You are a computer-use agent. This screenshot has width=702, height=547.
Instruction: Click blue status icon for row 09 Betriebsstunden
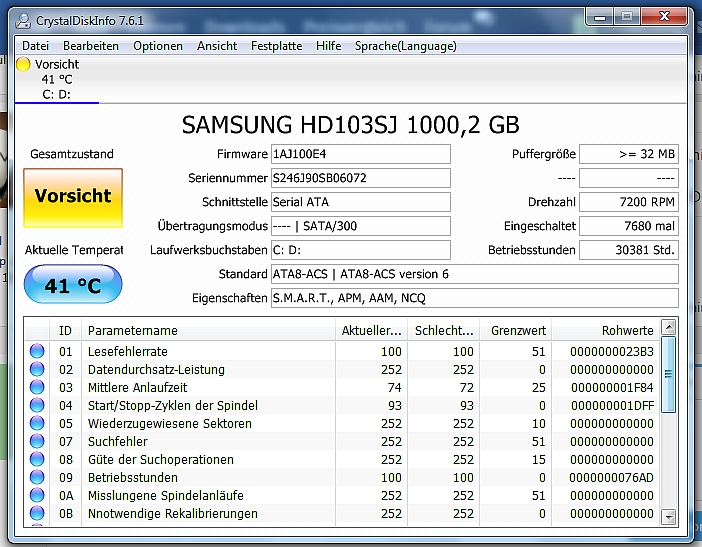click(37, 477)
